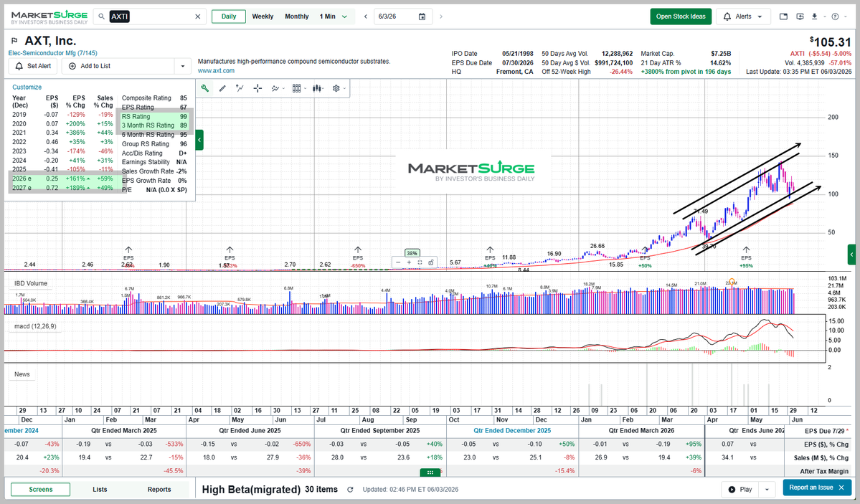The image size is (860, 504).
Task: Click the macd (12,26,9) indicator label
Action: coord(35,326)
